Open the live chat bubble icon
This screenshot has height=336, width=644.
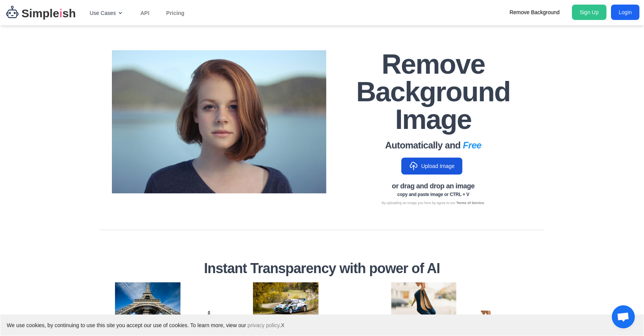[x=623, y=317]
